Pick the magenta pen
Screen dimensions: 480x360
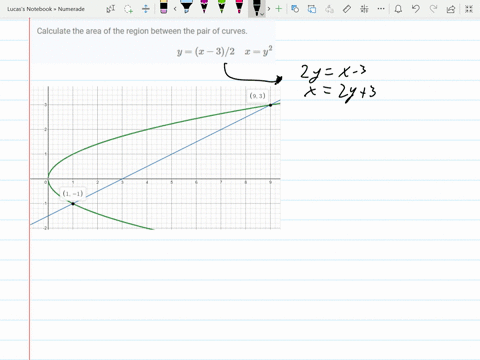(204, 7)
